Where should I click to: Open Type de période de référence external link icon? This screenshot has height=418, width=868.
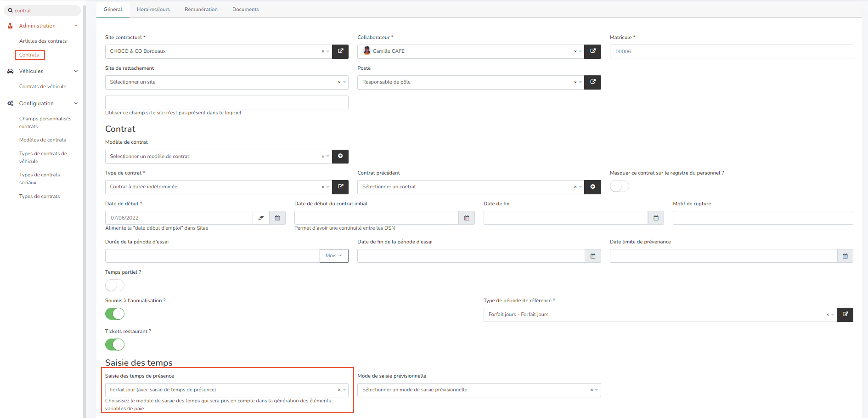pos(845,314)
